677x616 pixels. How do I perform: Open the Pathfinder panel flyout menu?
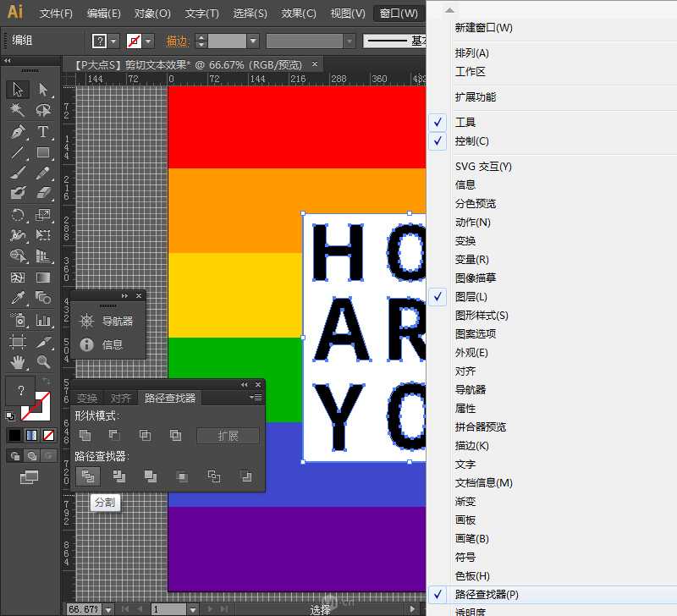point(256,396)
